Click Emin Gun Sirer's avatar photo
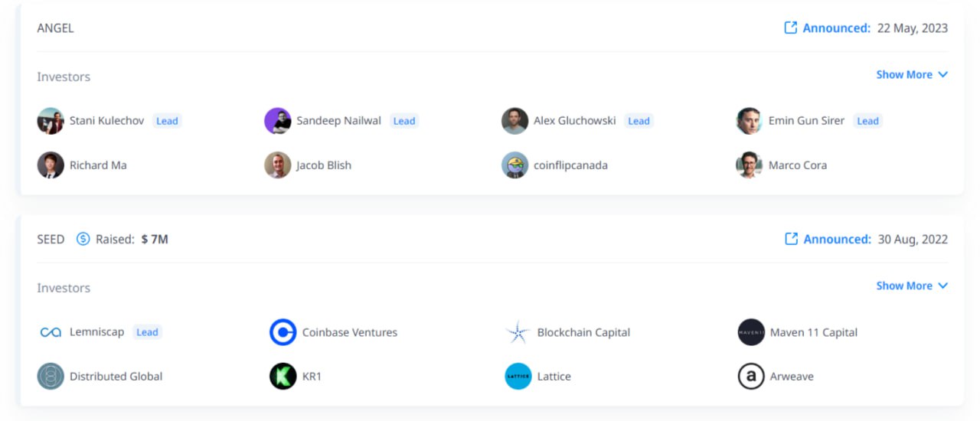Viewport: 980px width, 421px height. click(x=749, y=121)
